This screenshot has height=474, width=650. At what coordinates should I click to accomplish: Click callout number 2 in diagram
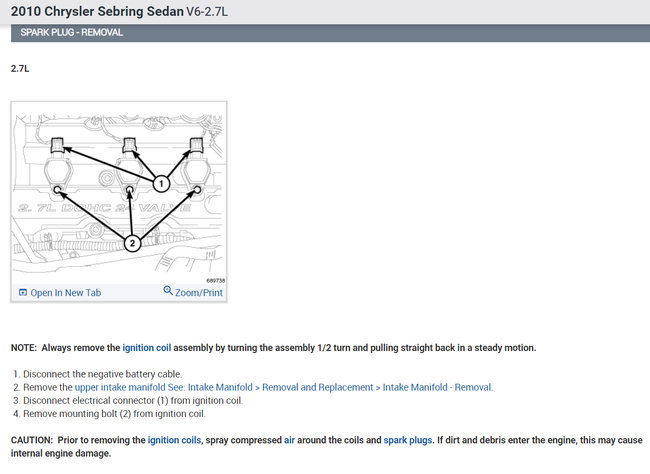click(131, 243)
